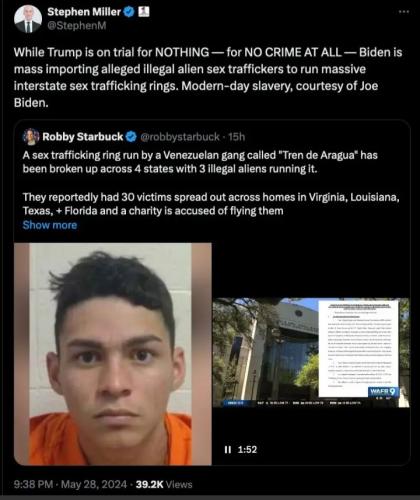Open Stephen Miller's profile avatar
The height and width of the screenshot is (500, 420).
pyautogui.click(x=28, y=19)
